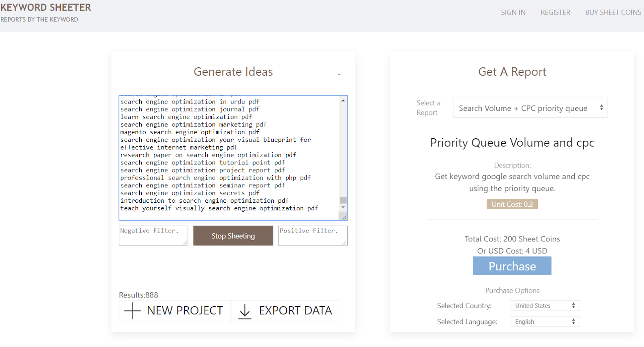644x347 pixels.
Task: Click the EXPORT DATA button
Action: (285, 311)
